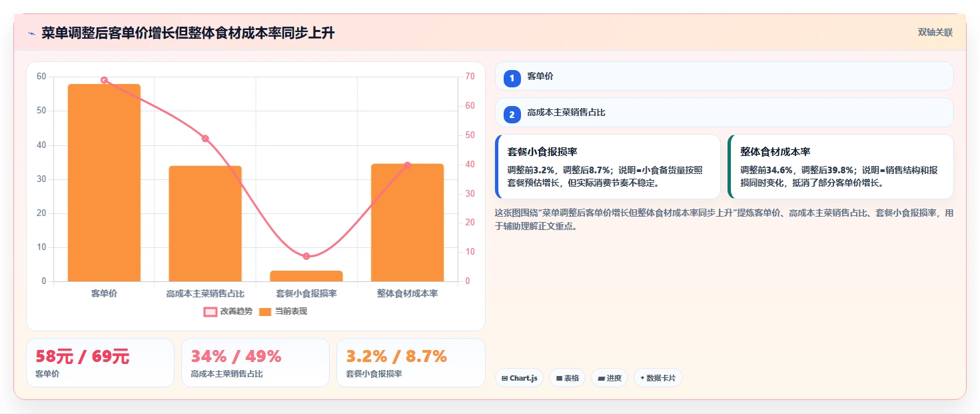Click the icon in 表格 tag
980x414 pixels.
tap(559, 379)
